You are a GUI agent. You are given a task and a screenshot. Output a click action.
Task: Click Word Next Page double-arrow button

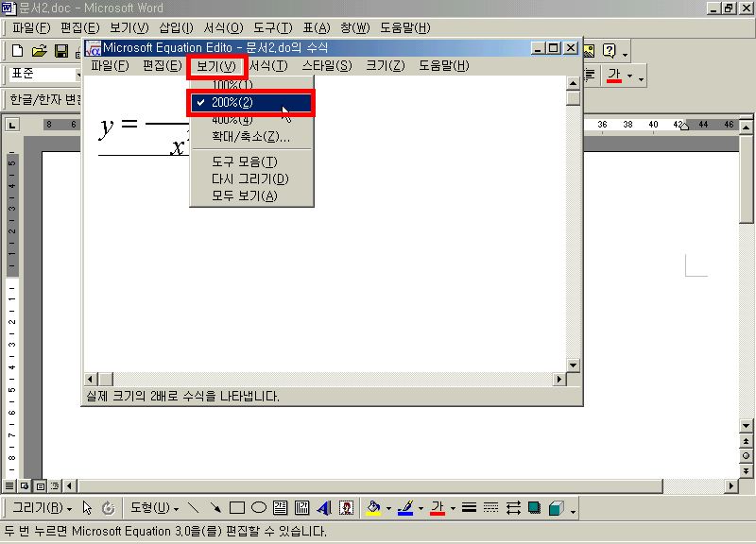746,470
